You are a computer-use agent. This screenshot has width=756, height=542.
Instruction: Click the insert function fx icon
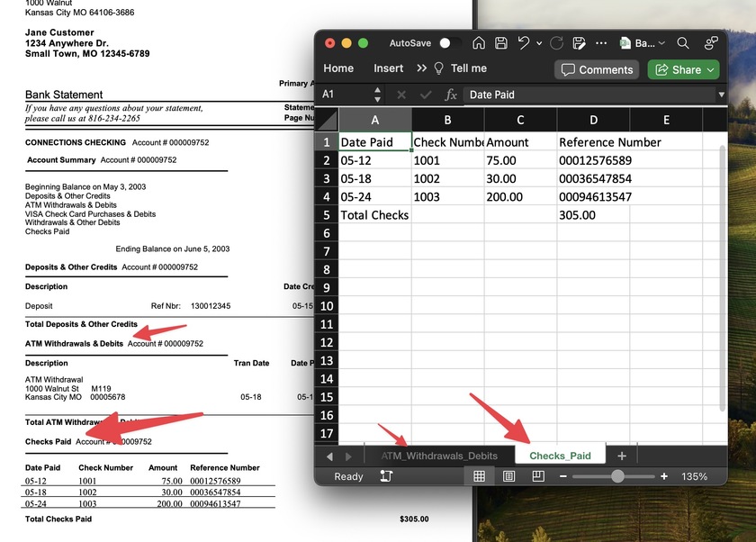[x=451, y=95]
